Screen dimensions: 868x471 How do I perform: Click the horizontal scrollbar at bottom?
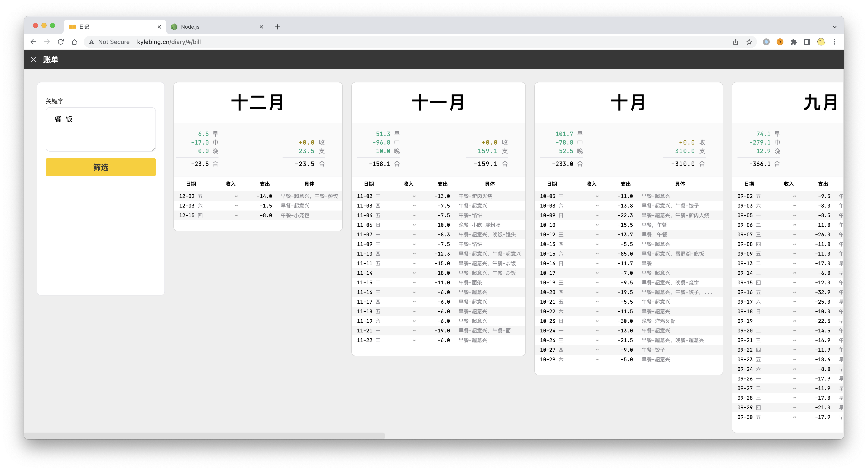(x=204, y=436)
